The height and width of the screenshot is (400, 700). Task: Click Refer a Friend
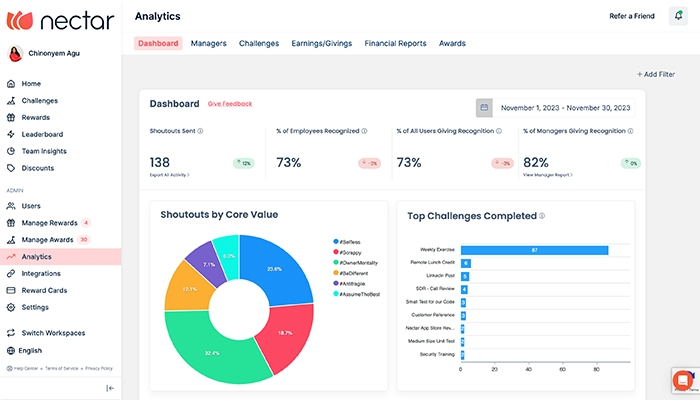632,16
